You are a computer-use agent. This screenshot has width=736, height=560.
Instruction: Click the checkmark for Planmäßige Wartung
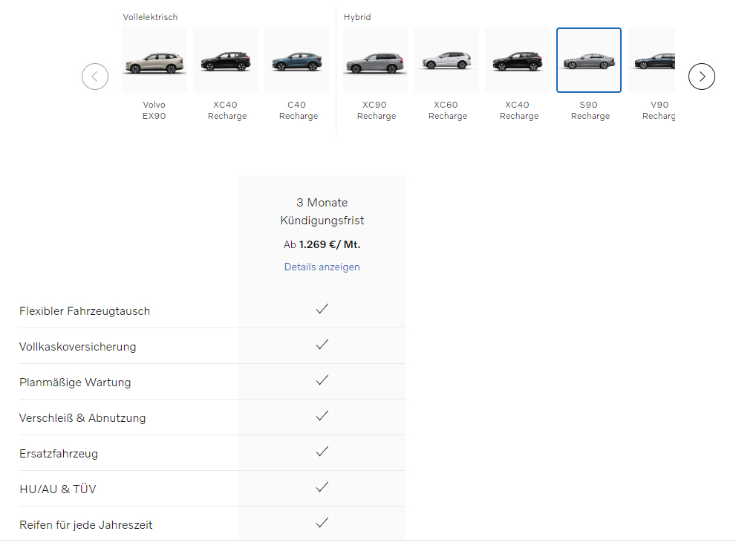[322, 380]
